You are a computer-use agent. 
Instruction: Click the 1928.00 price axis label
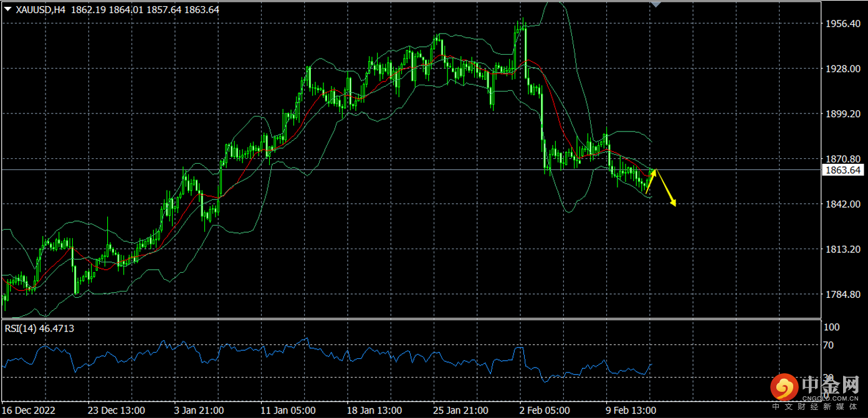point(842,69)
